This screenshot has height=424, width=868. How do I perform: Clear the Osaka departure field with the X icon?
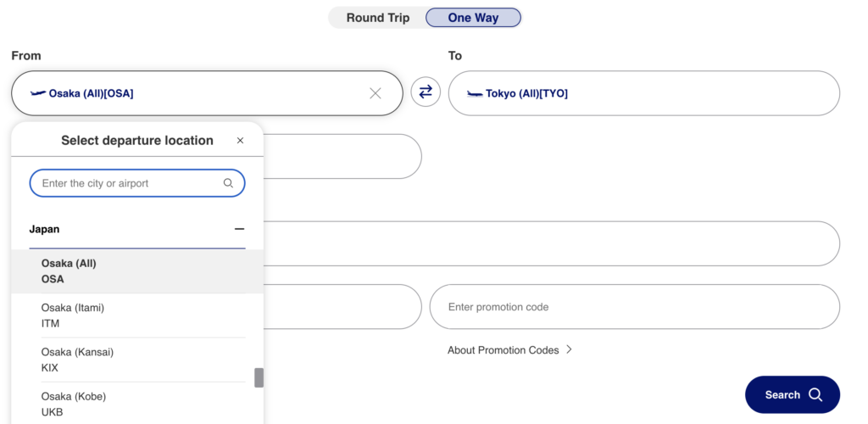(x=376, y=93)
